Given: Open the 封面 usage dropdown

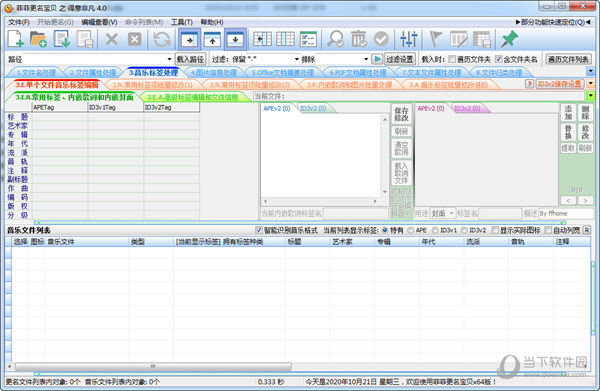Looking at the screenshot, I should click(x=452, y=213).
